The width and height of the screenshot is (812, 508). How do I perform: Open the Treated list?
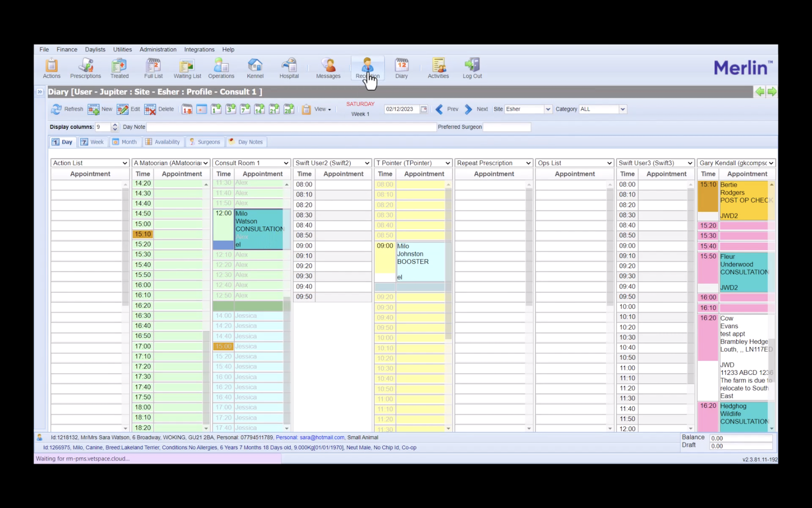click(x=119, y=68)
